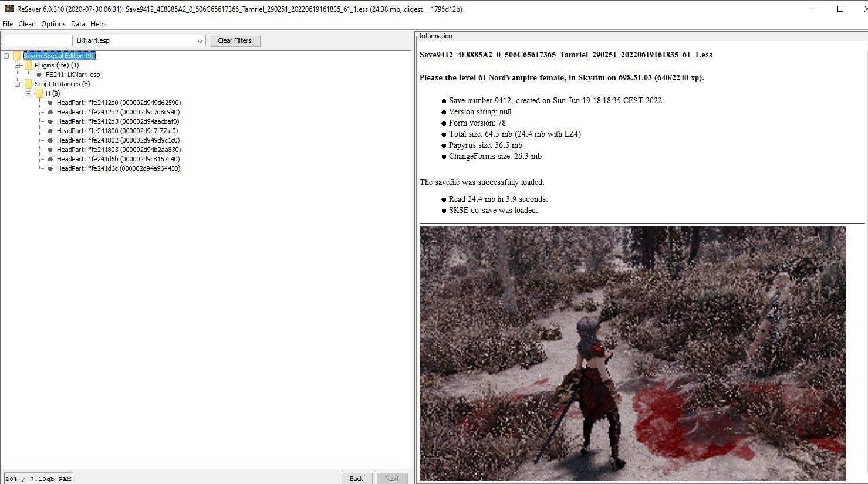The width and height of the screenshot is (868, 484).
Task: Maximize the ReSaver window
Action: coord(840,9)
